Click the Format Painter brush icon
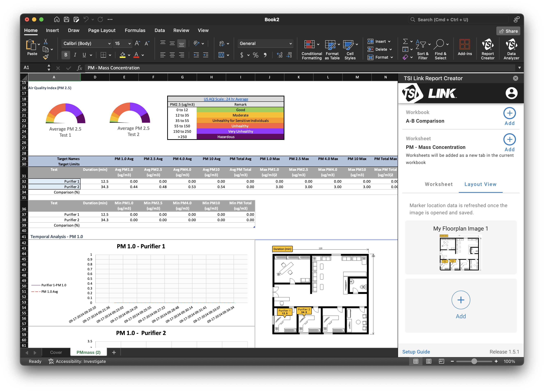 [46, 57]
